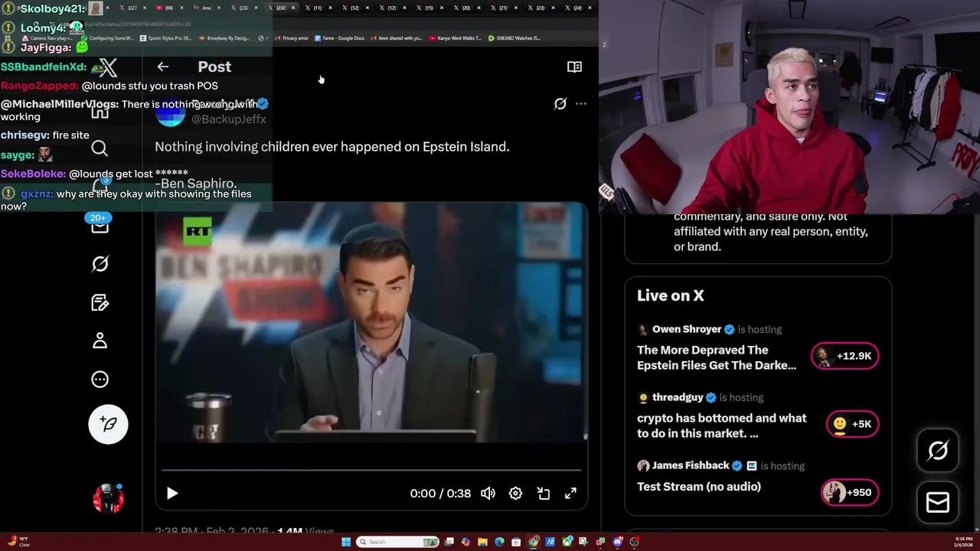Open Item shared with you bookmark
980x551 pixels.
click(x=397, y=38)
